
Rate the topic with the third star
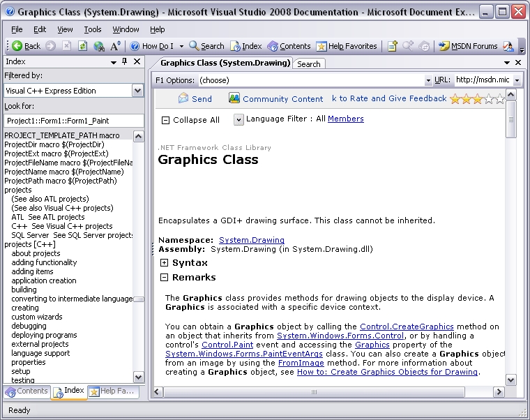(478, 99)
